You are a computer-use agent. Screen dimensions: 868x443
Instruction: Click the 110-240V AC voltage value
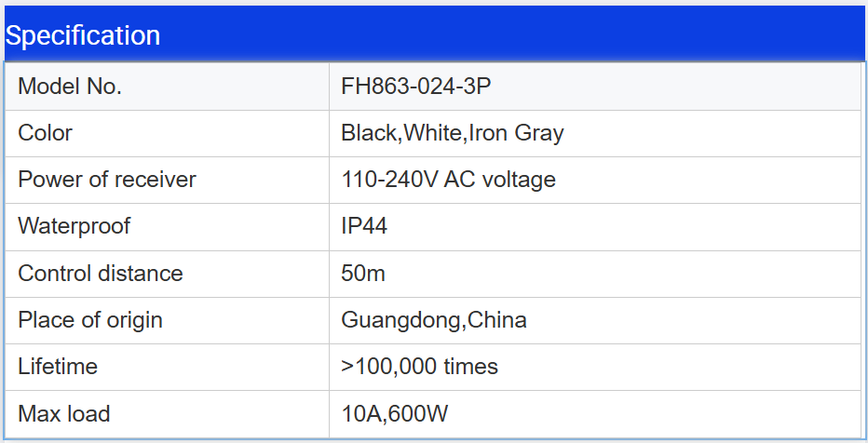click(x=448, y=180)
